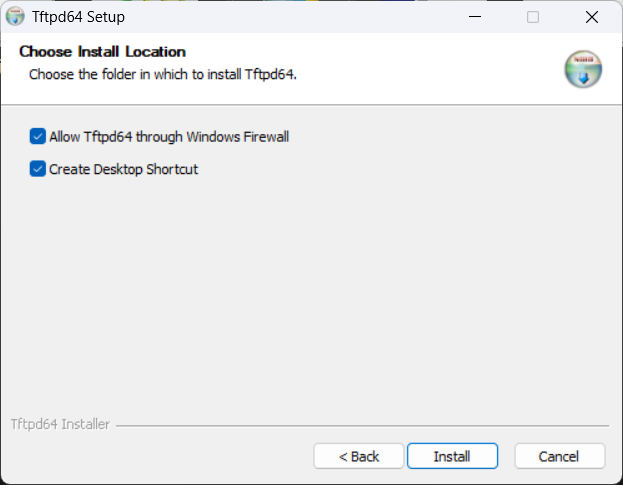Uncheck Allow Tftpd64 through Windows Firewall box
This screenshot has width=623, height=485.
pyautogui.click(x=38, y=136)
